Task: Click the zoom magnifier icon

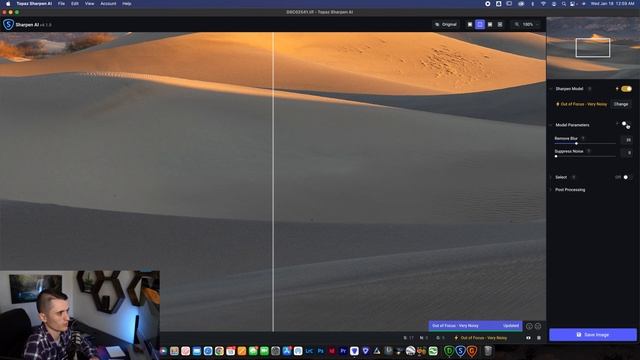Action: pos(517,24)
